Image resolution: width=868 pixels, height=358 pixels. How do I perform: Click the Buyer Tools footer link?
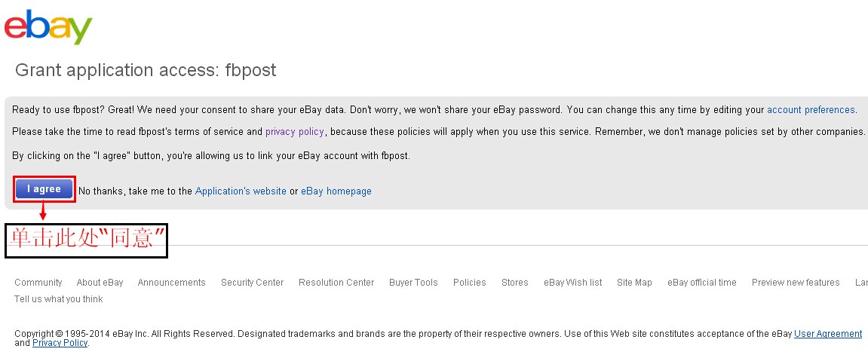(x=413, y=283)
